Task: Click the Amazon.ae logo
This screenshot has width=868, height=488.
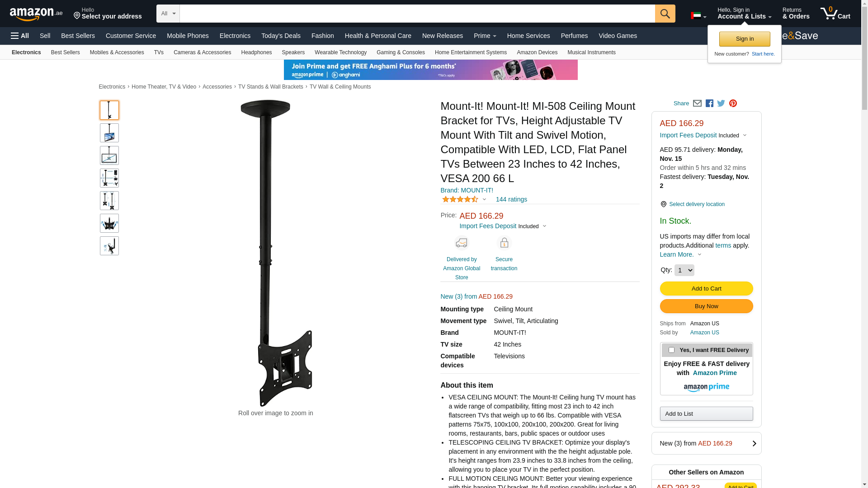Action: click(x=36, y=14)
